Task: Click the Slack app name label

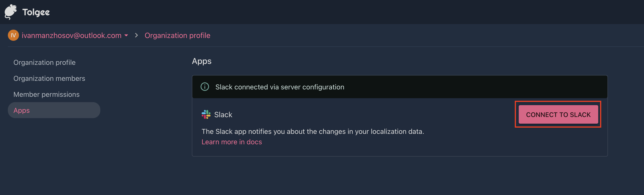Action: click(223, 115)
